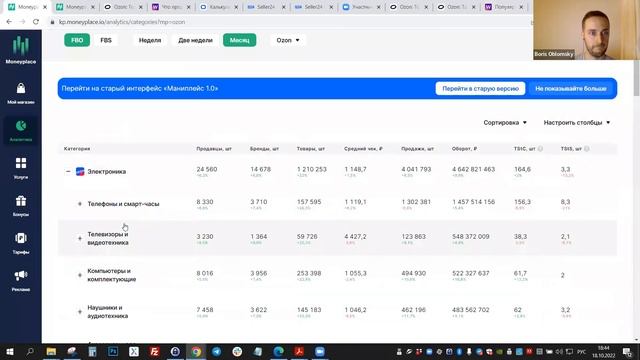Click the Электроника category icon
640x360 pixels.
[80, 171]
